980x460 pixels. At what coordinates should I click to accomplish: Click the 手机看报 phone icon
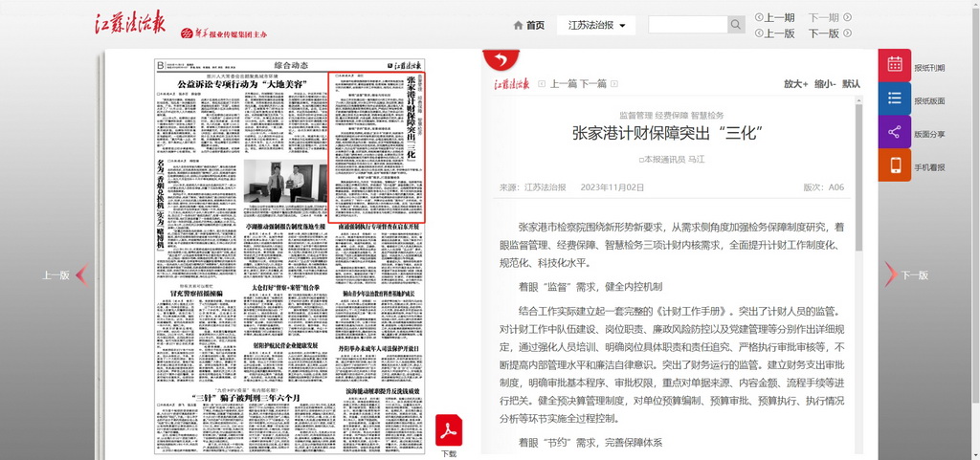pos(895,165)
